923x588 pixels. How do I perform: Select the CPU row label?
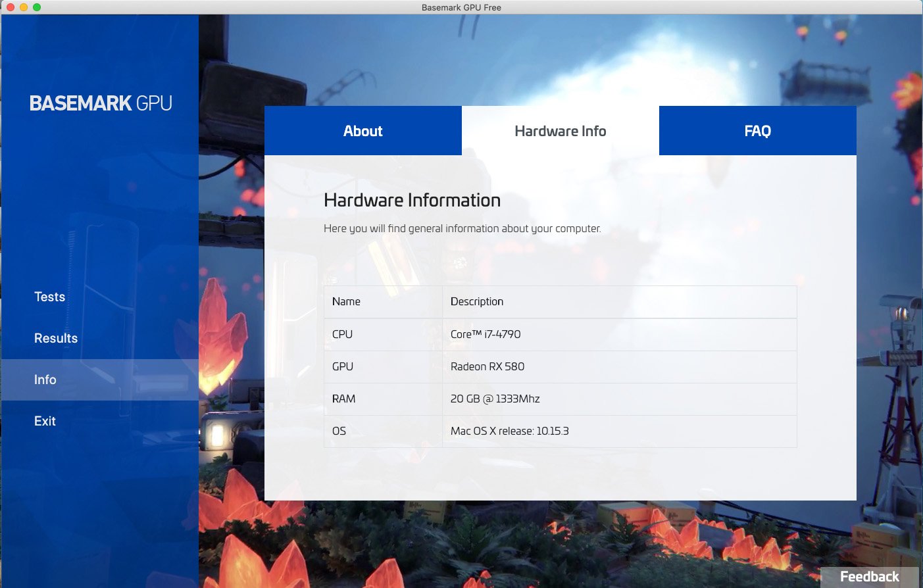342,334
